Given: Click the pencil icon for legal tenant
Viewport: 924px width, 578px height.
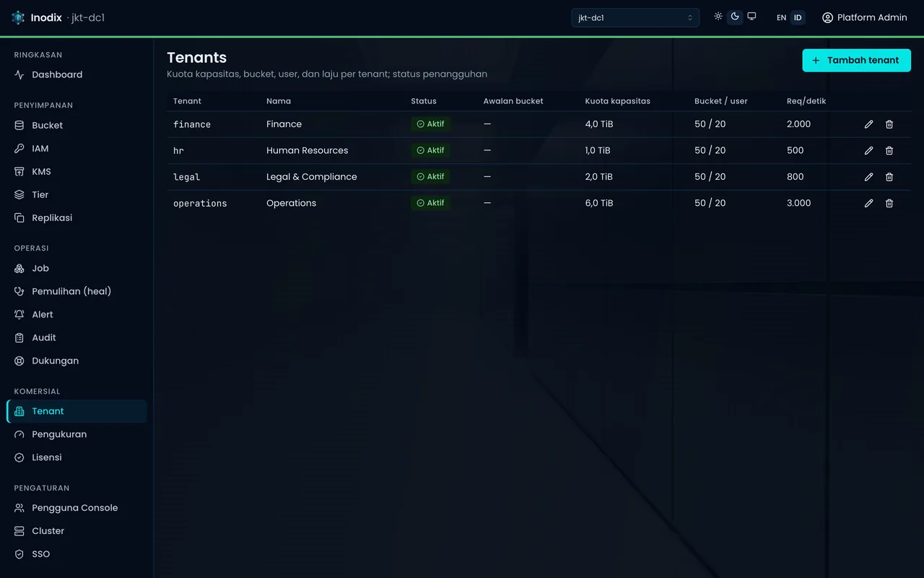Looking at the screenshot, I should click(x=868, y=177).
